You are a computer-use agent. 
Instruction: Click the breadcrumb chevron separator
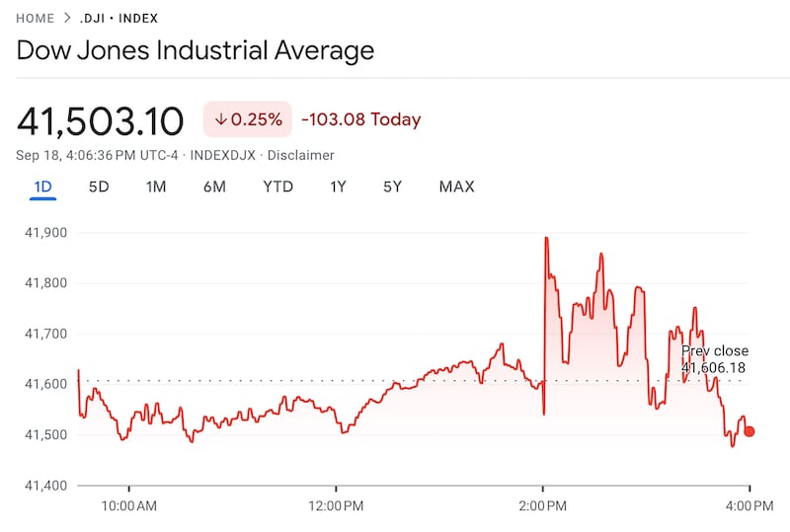(x=67, y=18)
